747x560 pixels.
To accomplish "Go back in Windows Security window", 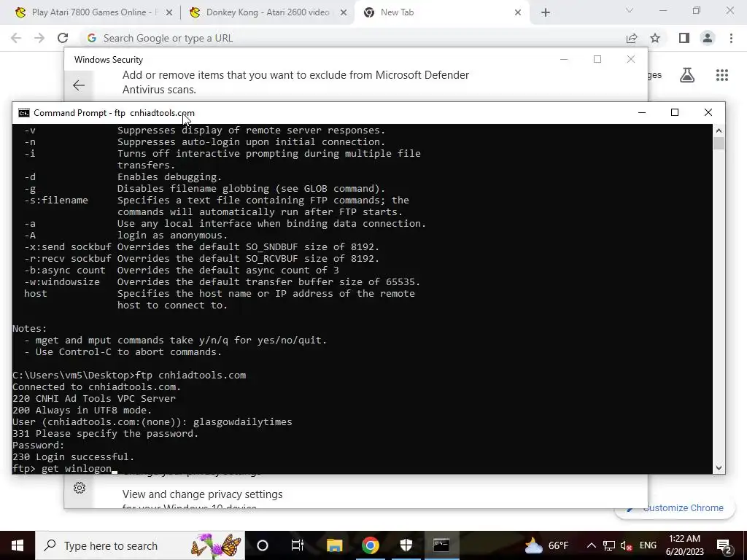I will 79,85.
